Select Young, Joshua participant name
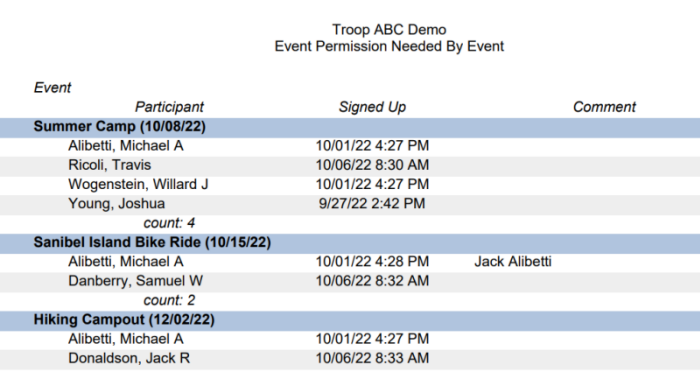This screenshot has height=371, width=700. pos(117,204)
